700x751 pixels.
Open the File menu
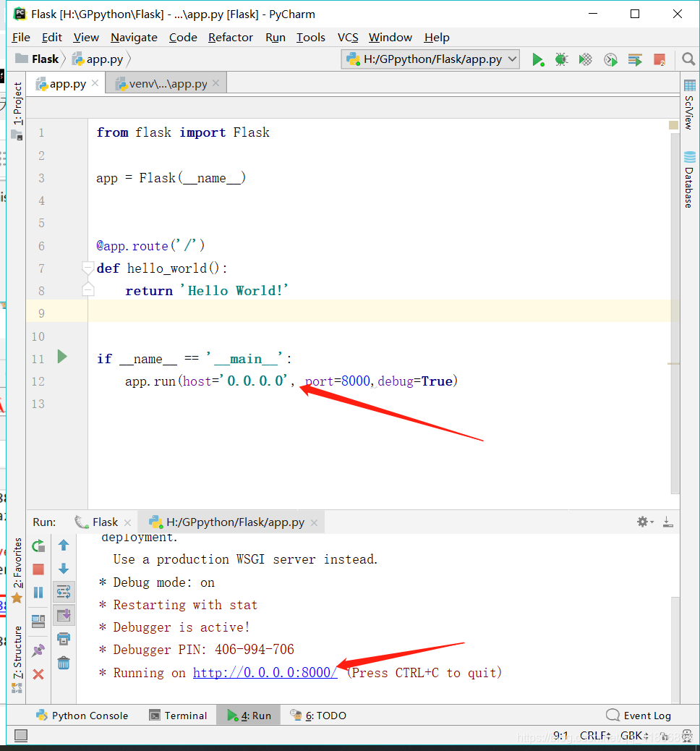(x=21, y=38)
